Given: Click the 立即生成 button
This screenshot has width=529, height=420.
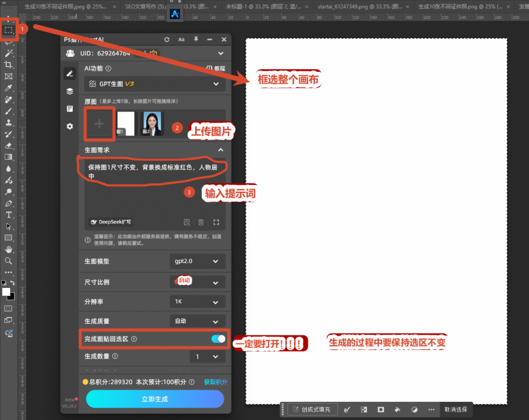Looking at the screenshot, I should 155,399.
